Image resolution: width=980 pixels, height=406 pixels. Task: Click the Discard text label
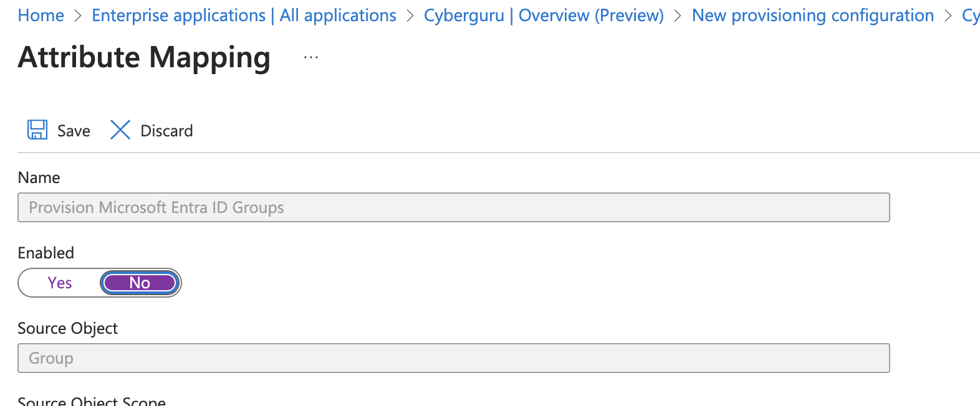pyautogui.click(x=166, y=131)
